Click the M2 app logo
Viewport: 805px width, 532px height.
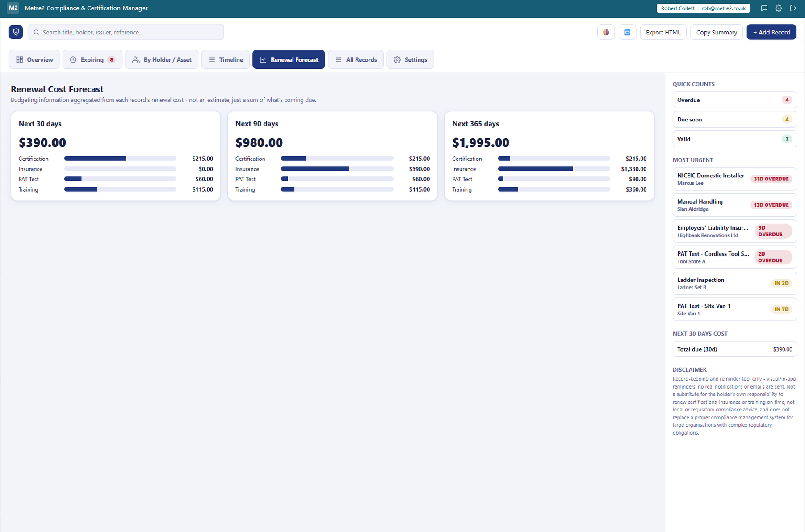(13, 8)
